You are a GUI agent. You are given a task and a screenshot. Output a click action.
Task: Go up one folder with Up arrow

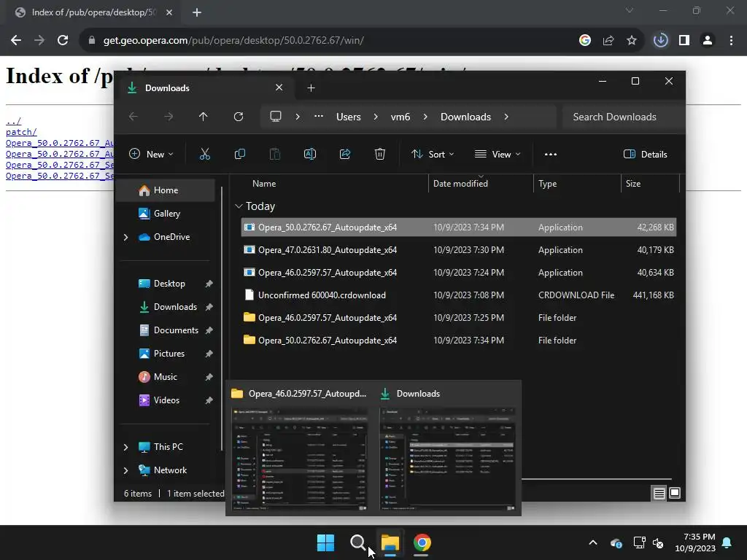point(203,117)
